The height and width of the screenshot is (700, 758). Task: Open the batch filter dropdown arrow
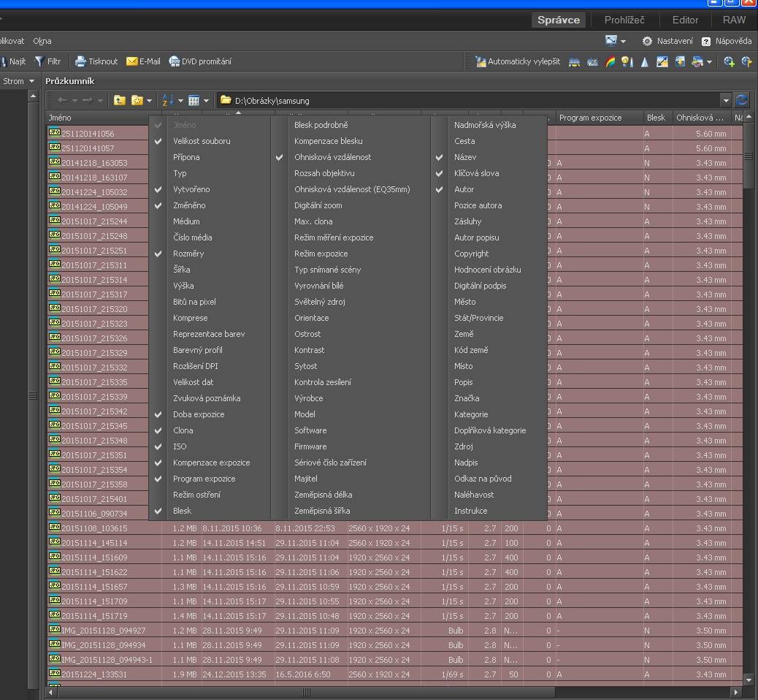pos(709,62)
